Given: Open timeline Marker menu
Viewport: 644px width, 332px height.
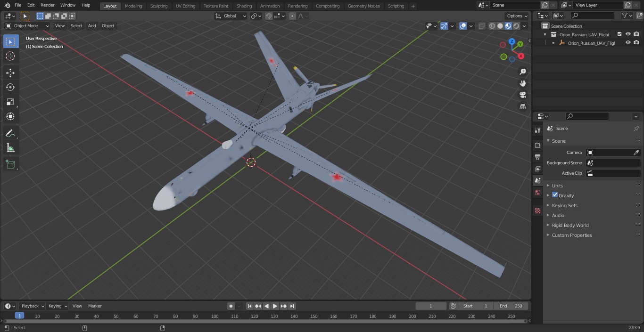Looking at the screenshot, I should coord(95,306).
